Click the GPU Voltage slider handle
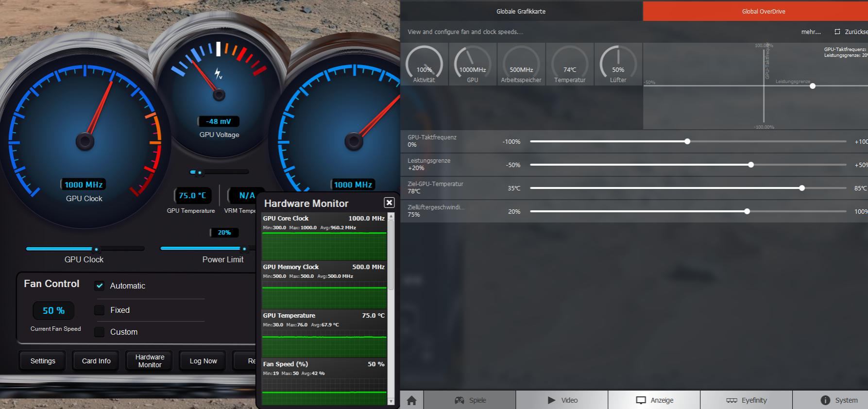Image resolution: width=868 pixels, height=409 pixels. coord(199,172)
